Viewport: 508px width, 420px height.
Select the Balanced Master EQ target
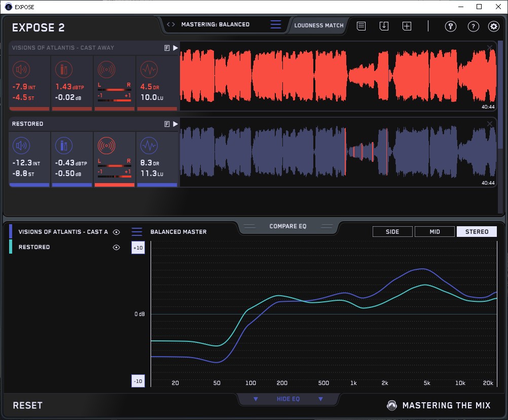(178, 232)
